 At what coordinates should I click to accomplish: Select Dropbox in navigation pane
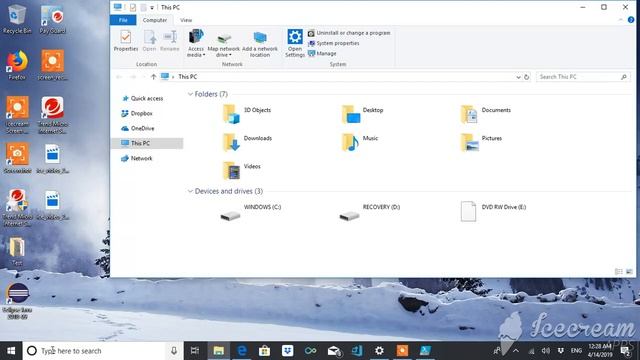[x=137, y=113]
